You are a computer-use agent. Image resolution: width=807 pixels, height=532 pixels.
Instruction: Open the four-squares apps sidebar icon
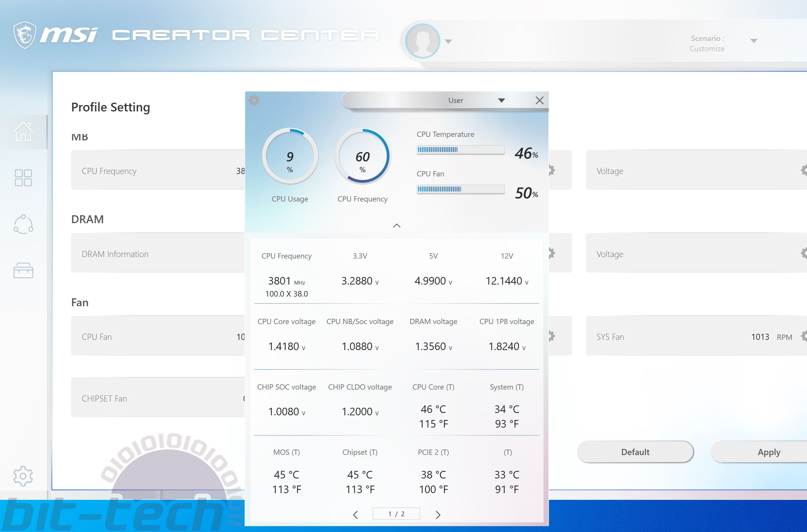[23, 178]
